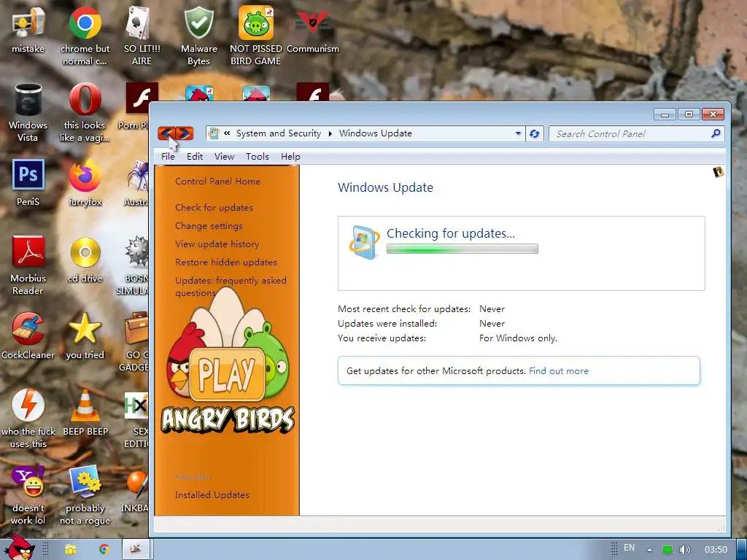
Task: Expand the address bar history dropdown
Action: pos(519,134)
